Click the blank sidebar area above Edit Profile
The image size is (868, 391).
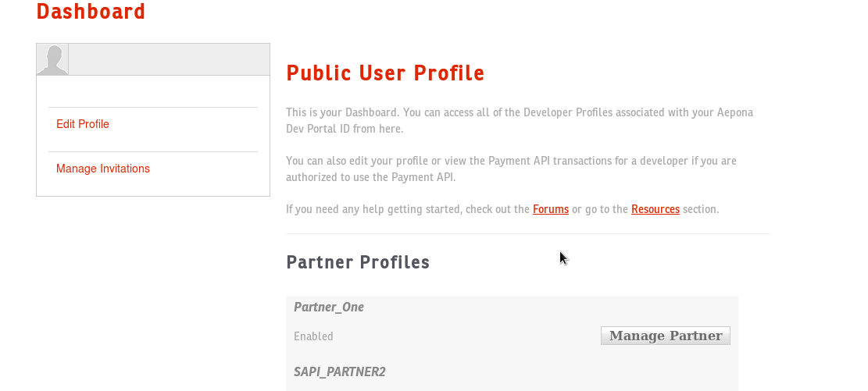point(152,91)
